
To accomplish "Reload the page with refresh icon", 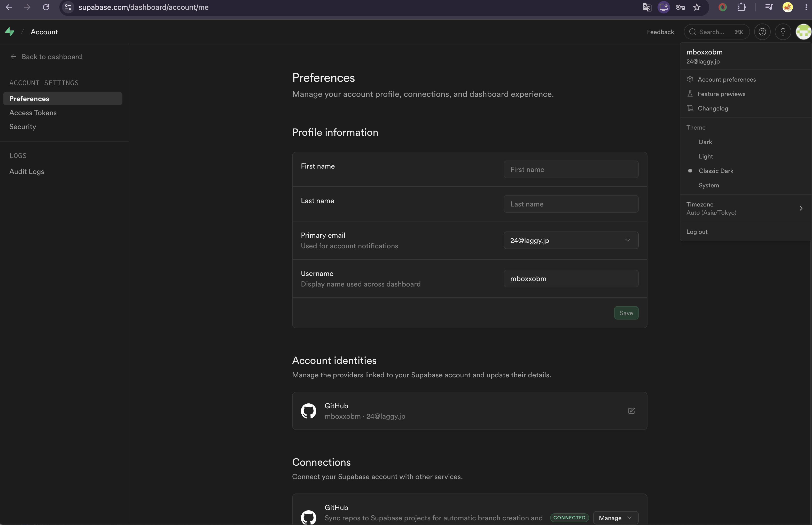I will (x=46, y=7).
